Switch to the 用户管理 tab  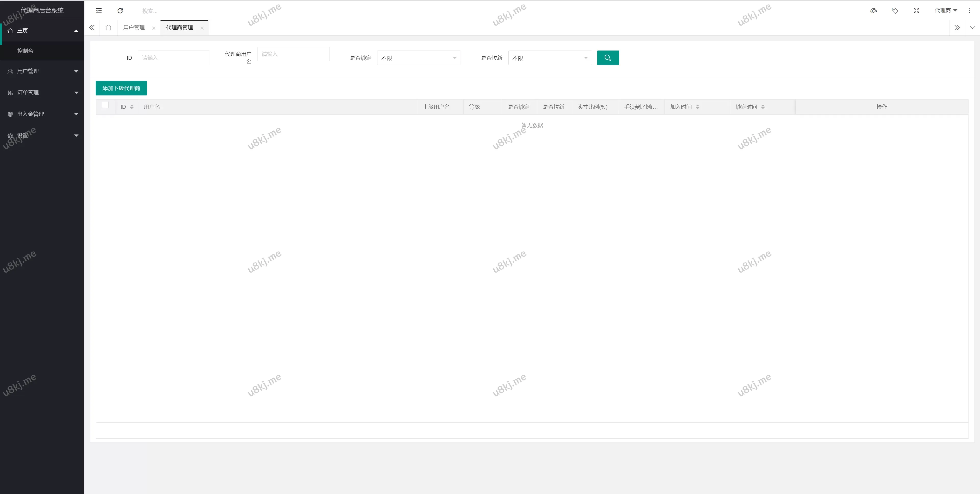[134, 27]
